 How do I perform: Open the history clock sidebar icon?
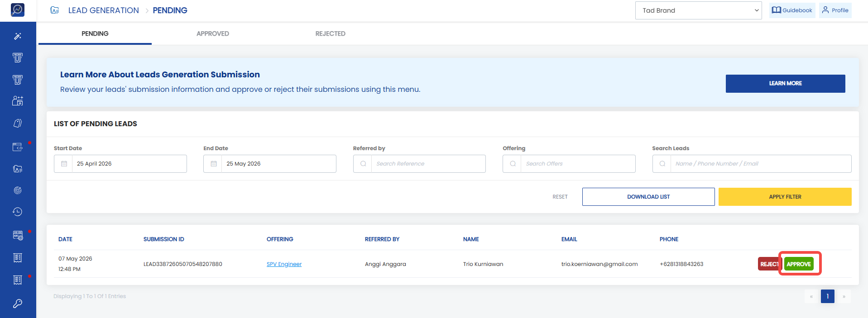[18, 212]
